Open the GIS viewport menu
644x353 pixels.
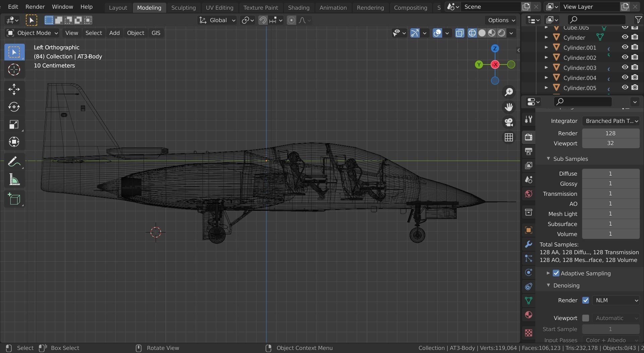(156, 33)
